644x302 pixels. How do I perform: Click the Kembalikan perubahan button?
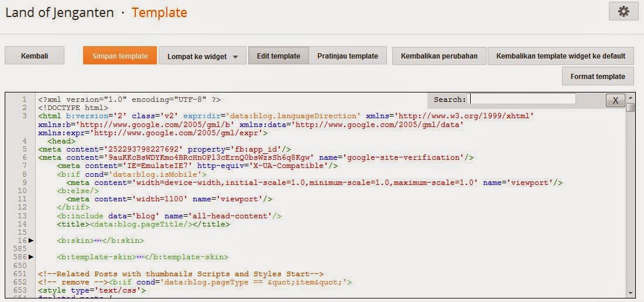439,56
